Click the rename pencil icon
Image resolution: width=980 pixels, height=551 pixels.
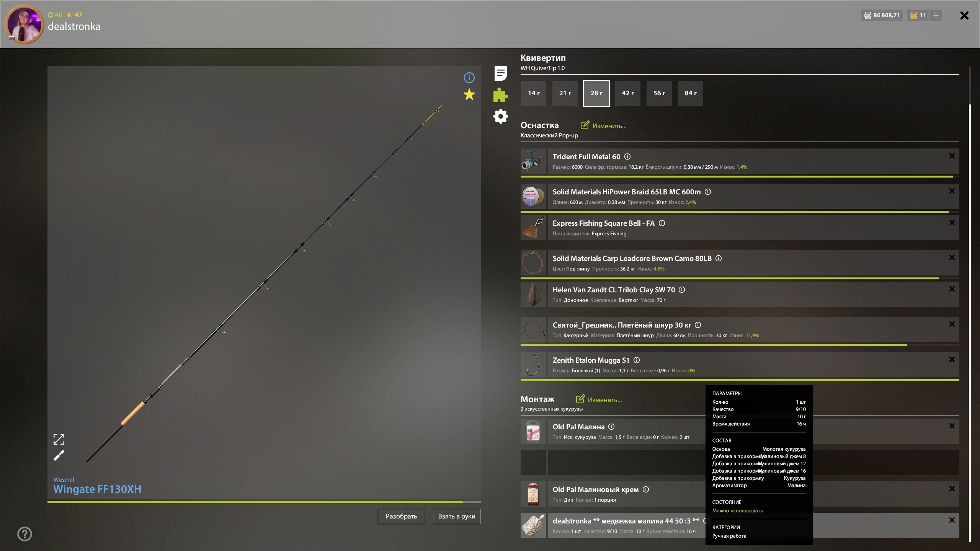tap(59, 455)
